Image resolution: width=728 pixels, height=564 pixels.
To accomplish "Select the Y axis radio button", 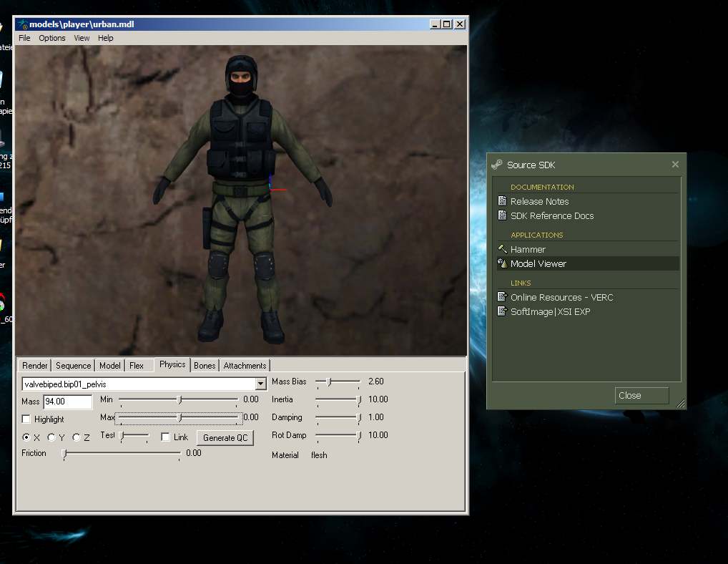I will pos(51,437).
